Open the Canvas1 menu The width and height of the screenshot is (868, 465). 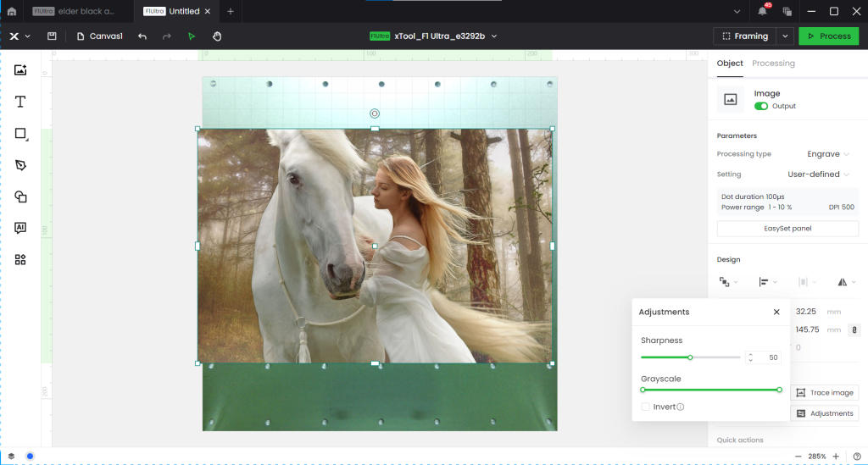pyautogui.click(x=100, y=36)
